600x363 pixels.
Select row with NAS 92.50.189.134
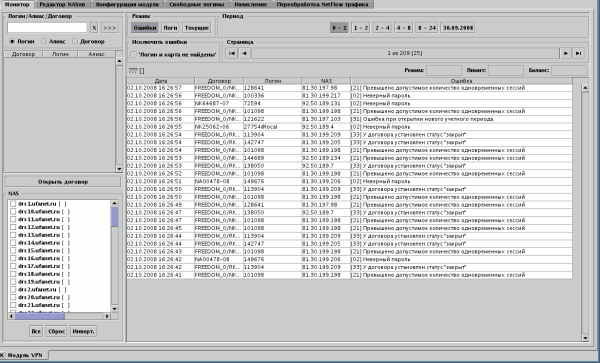(x=349, y=158)
